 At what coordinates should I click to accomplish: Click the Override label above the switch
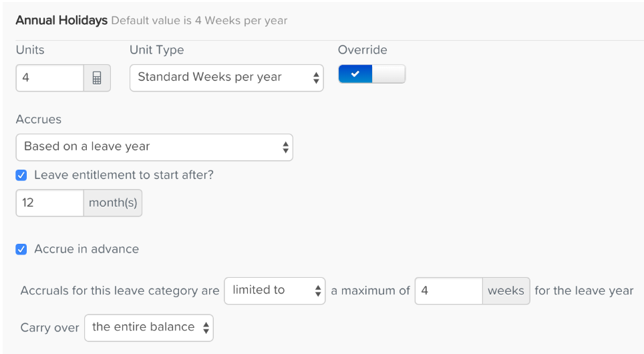click(363, 49)
